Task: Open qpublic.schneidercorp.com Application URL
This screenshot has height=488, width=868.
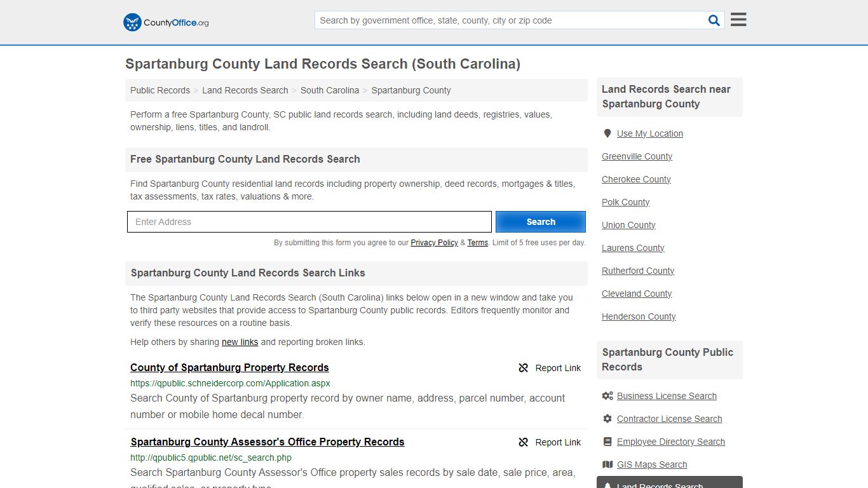Action: (x=230, y=383)
